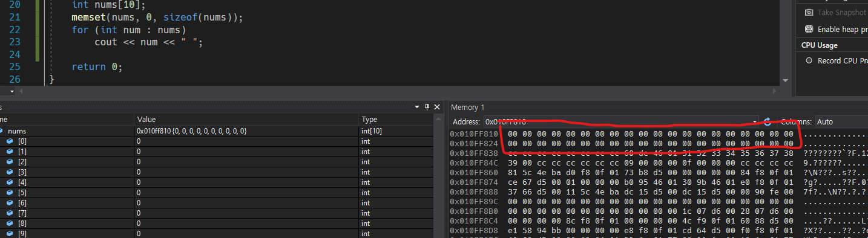868x238 pixels.
Task: Click the cube icon of element [3]
Action: click(10, 172)
